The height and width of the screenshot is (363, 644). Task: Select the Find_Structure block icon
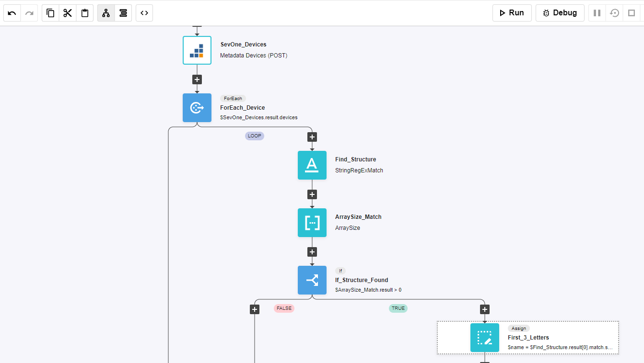[x=312, y=165]
